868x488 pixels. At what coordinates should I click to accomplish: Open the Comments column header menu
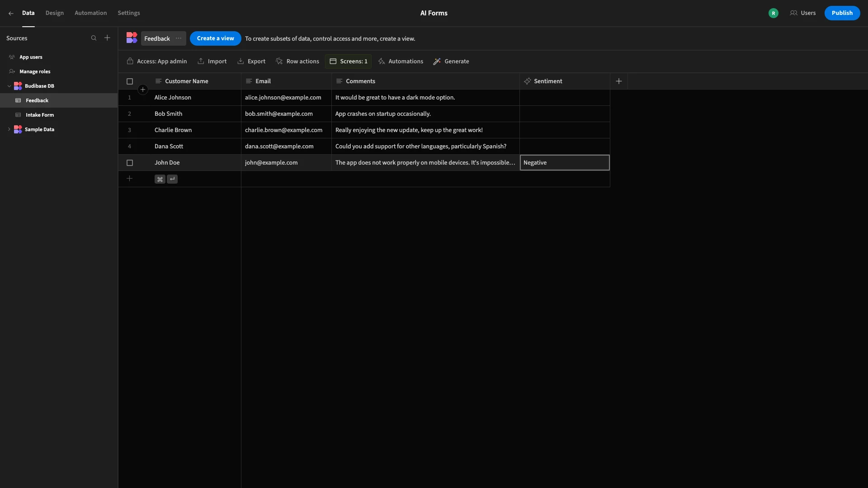(x=425, y=81)
